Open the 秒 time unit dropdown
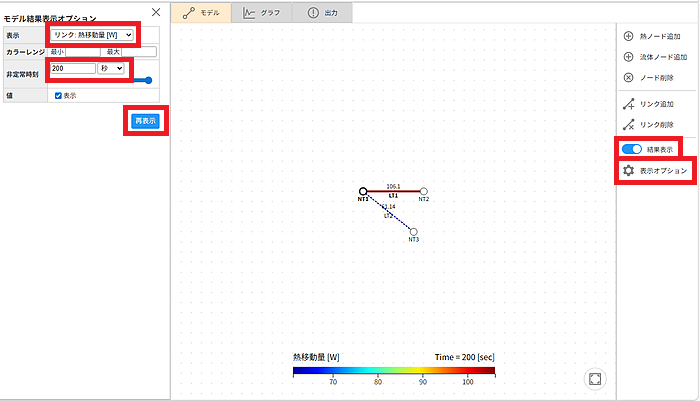This screenshot has width=700, height=401. pyautogui.click(x=110, y=68)
